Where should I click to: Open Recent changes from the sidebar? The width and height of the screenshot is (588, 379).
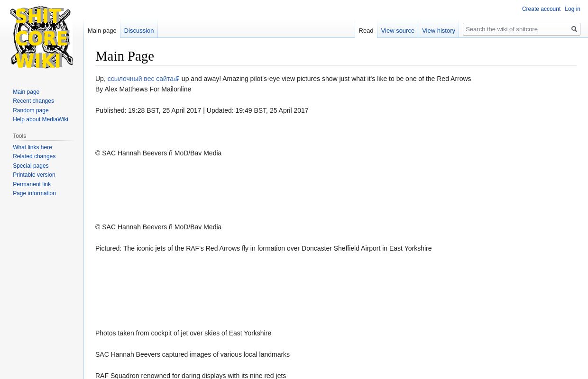(x=33, y=101)
